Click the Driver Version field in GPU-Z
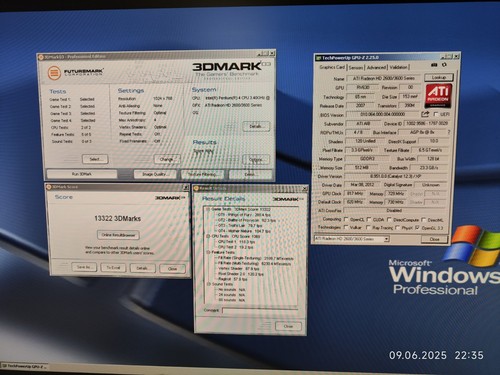Screen dimensions: 500x375 tap(395, 176)
